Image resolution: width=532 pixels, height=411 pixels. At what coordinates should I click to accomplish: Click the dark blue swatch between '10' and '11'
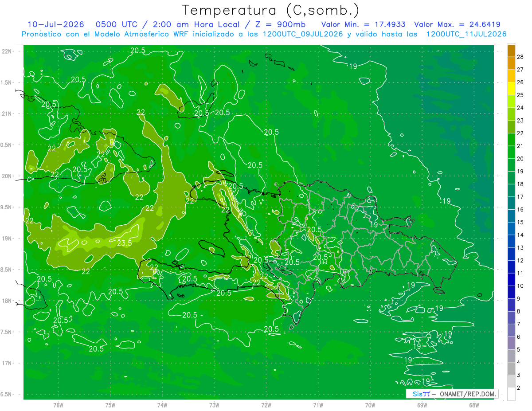click(511, 279)
